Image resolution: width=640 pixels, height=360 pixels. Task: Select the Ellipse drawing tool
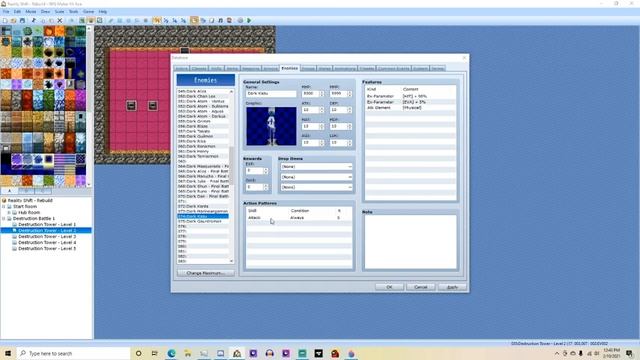[128, 20]
